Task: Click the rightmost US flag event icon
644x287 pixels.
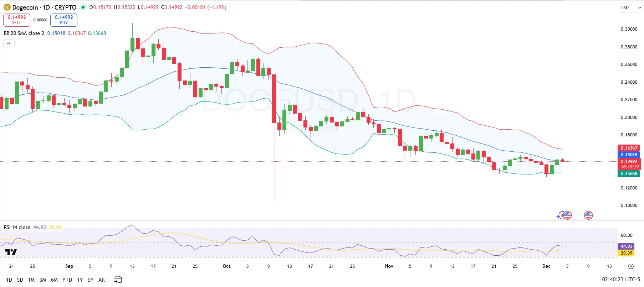Action: click(588, 215)
